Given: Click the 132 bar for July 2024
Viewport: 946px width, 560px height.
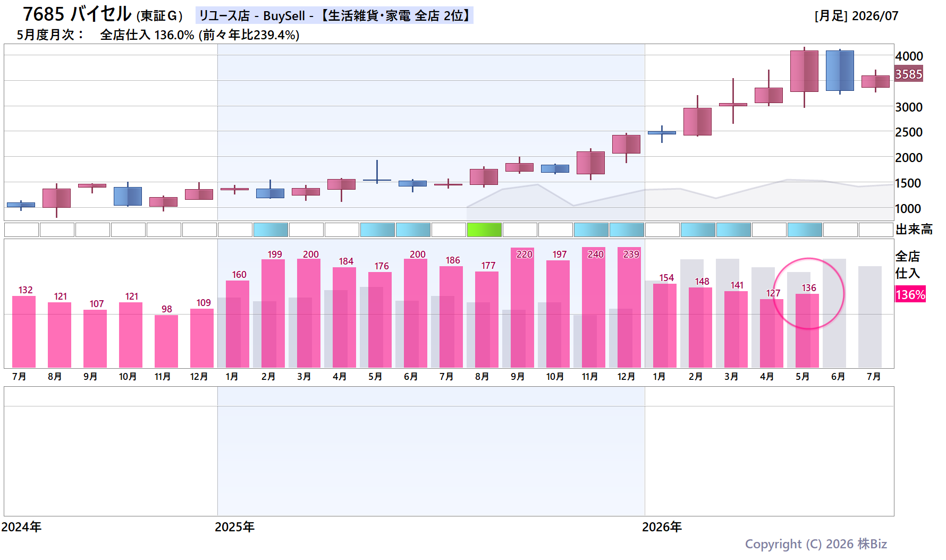Looking at the screenshot, I should click(24, 332).
